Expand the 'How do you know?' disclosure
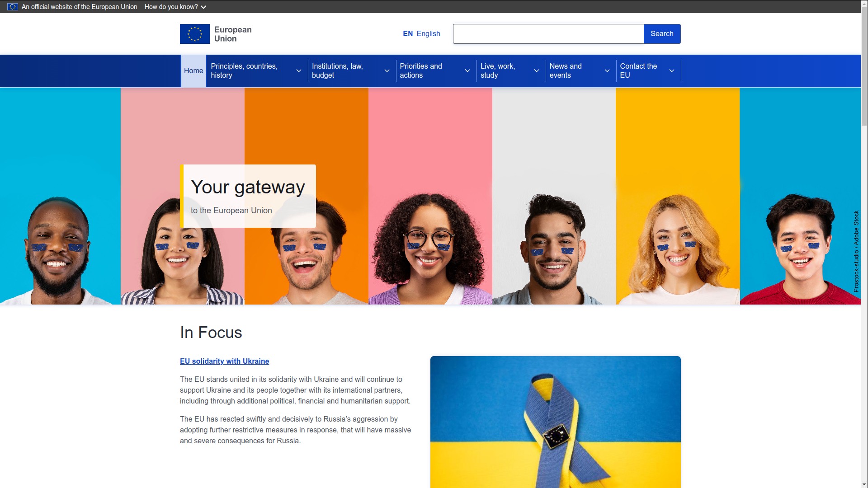Viewport: 868px width, 488px height. [x=175, y=7]
